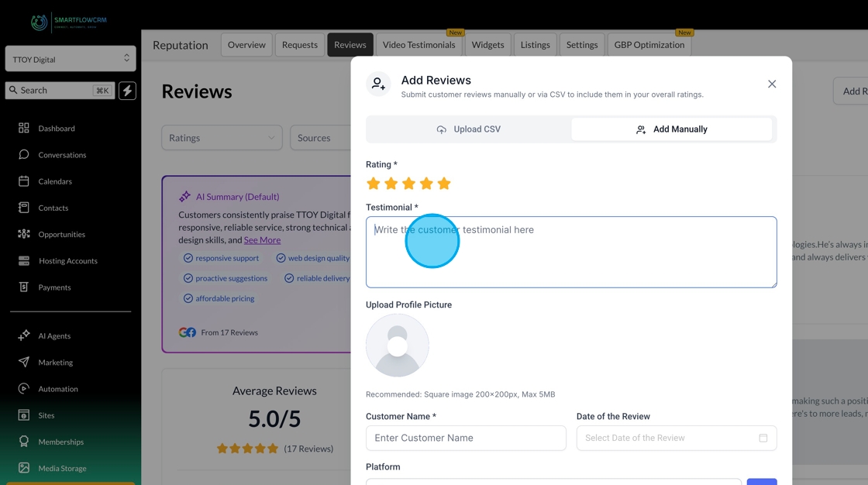Click the From 17 Reviews text
This screenshot has height=485, width=868.
(229, 332)
